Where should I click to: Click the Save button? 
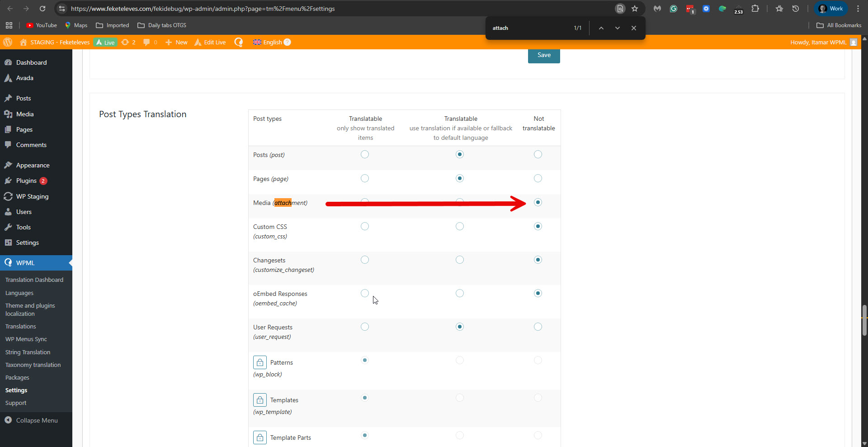pyautogui.click(x=544, y=55)
